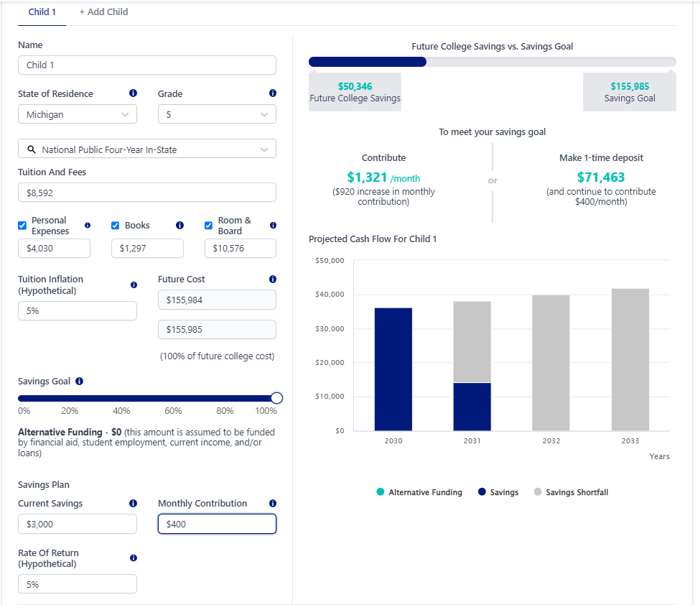The height and width of the screenshot is (605, 700).
Task: Disable the Room & Board checkbox
Action: point(209,226)
